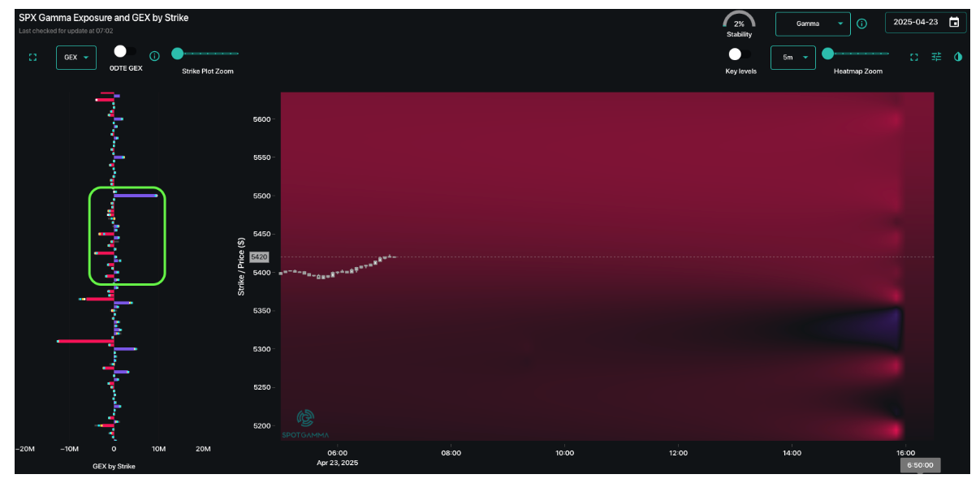Expand the strike plot to fullscreen
This screenshot has width=980, height=483.
point(33,58)
